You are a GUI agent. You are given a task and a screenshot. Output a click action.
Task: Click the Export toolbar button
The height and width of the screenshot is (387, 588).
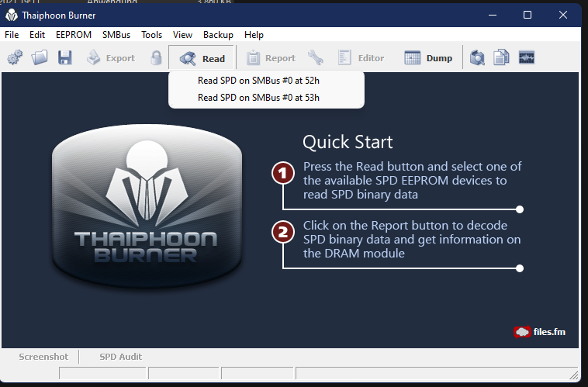(111, 57)
